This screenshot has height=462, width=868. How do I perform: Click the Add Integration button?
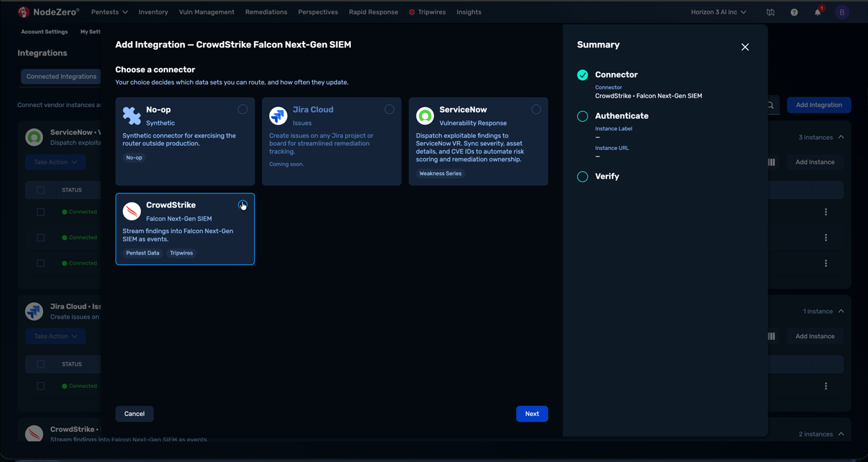click(819, 105)
